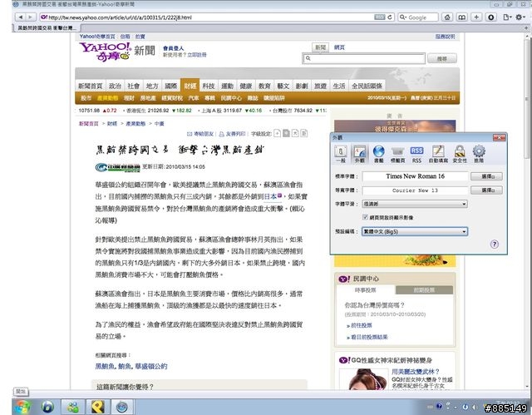Viewport: 532px width, 415px height.
Task: Click the 看目前投票結果 poll results link
Action: tap(369, 337)
